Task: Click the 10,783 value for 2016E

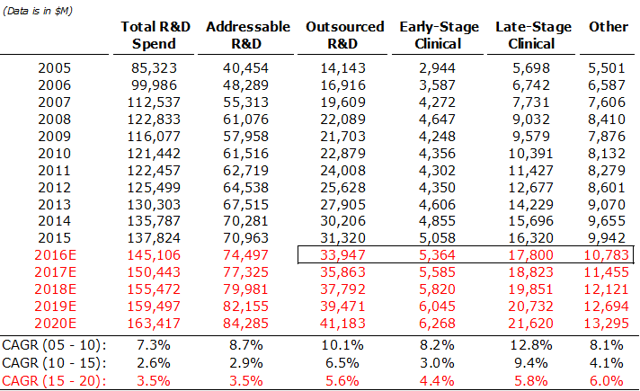Action: [606, 255]
